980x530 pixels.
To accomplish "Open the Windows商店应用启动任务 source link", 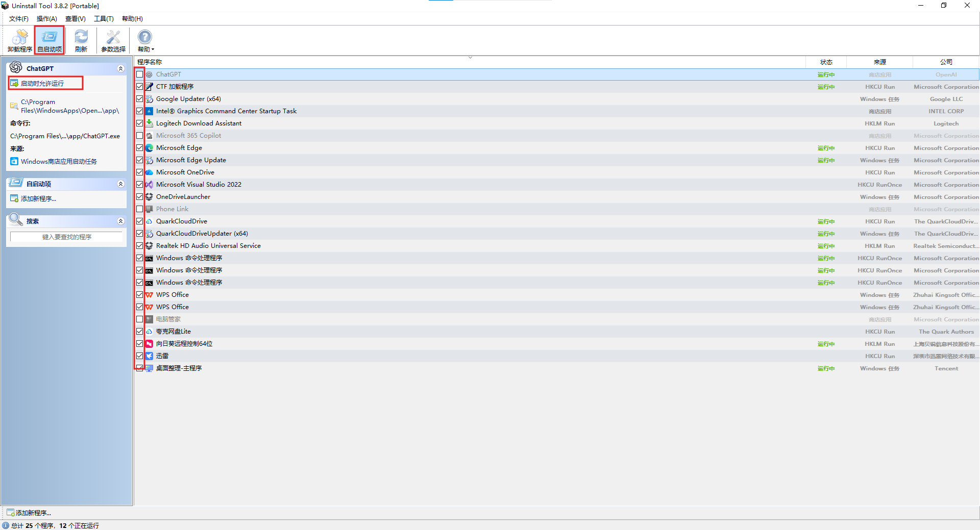I will tap(59, 162).
